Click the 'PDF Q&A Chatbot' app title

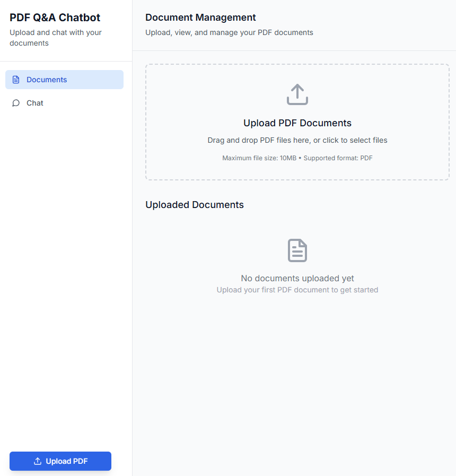pos(55,18)
